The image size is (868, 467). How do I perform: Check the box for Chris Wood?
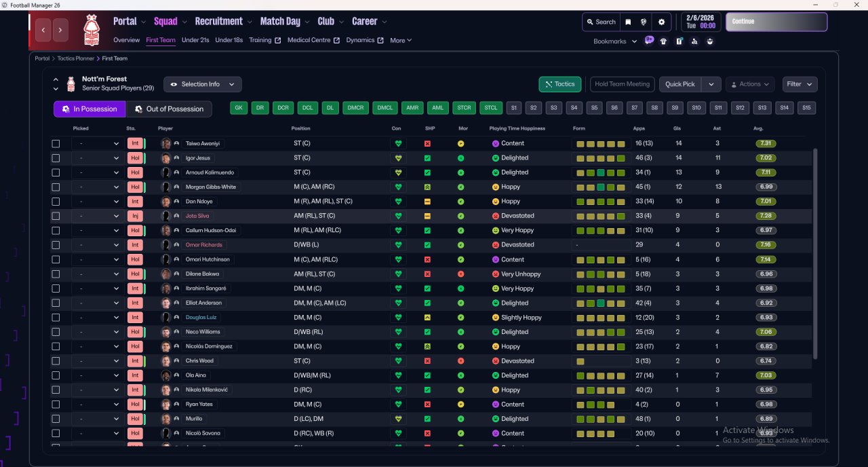tap(56, 361)
